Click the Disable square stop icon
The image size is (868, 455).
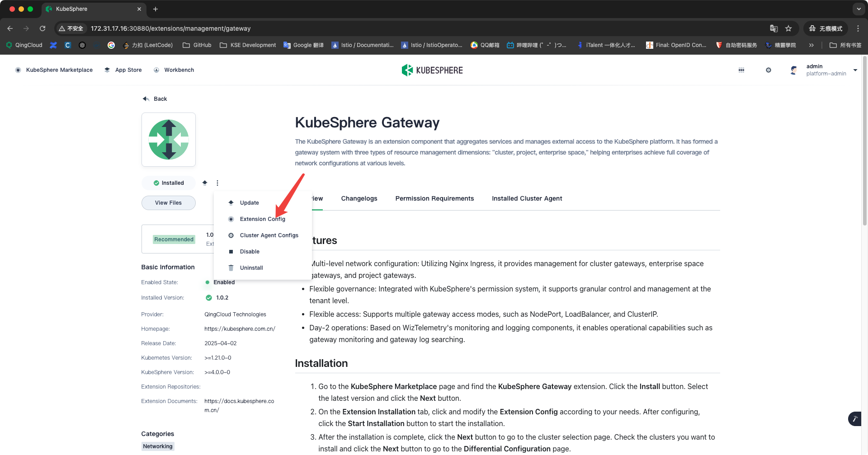(231, 252)
